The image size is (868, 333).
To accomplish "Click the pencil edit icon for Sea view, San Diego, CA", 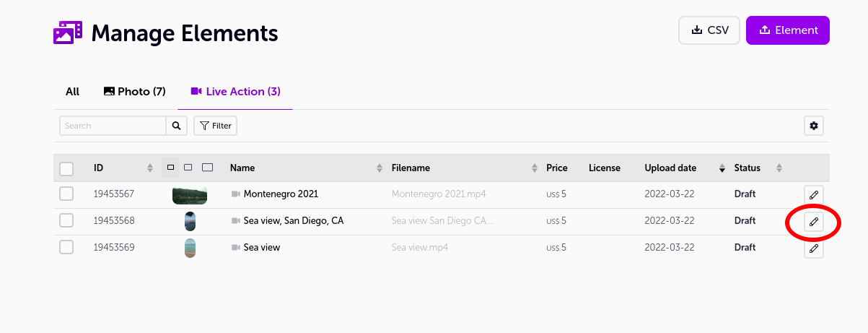I will pos(814,222).
